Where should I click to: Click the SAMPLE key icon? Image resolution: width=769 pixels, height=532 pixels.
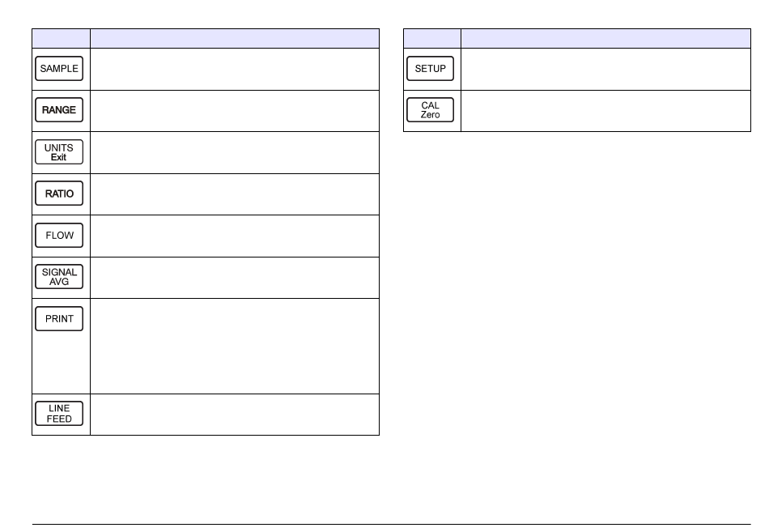tap(59, 69)
